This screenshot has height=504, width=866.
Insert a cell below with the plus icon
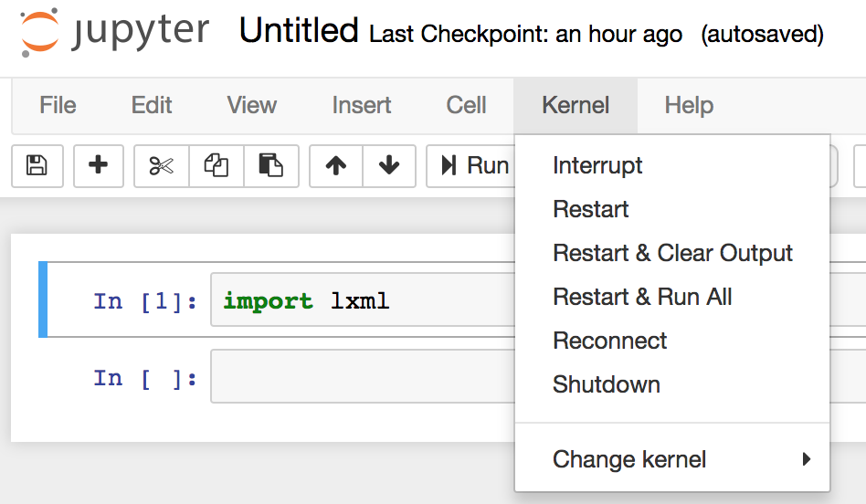[99, 165]
